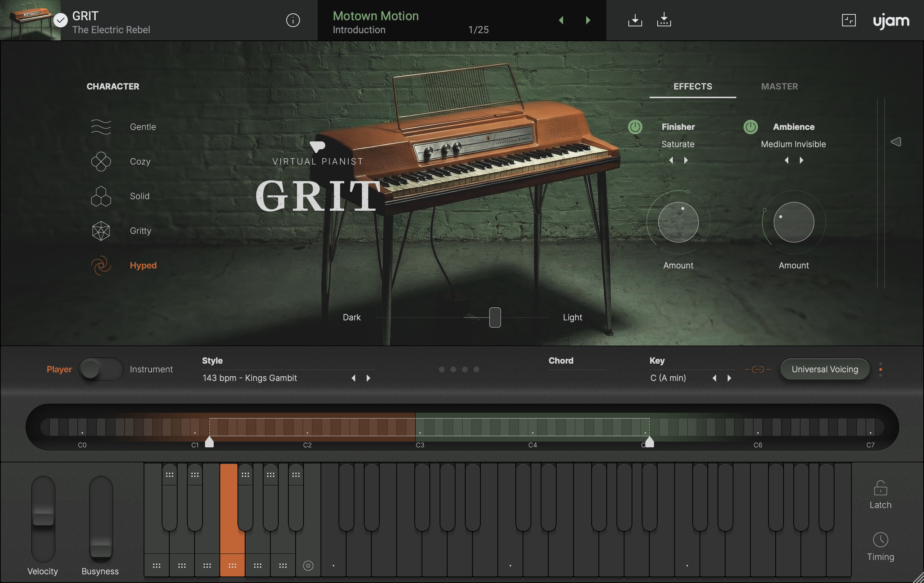Click the Hyped character icon
Screen dimensions: 924x583
(x=101, y=265)
